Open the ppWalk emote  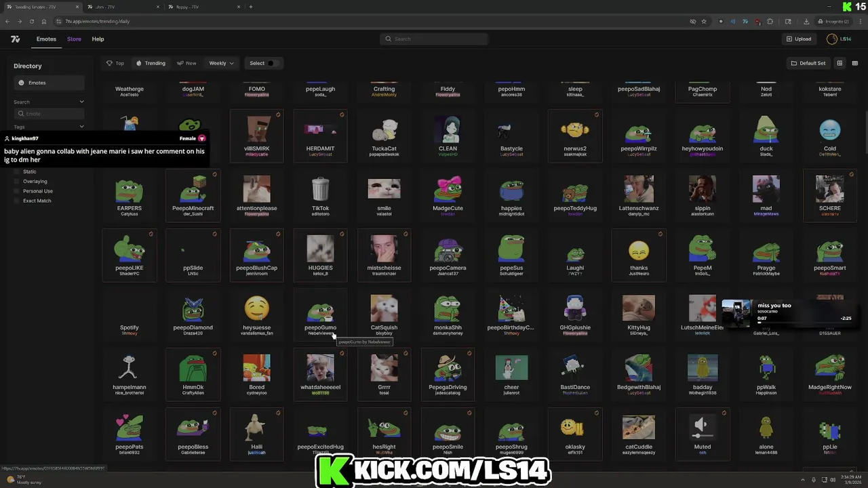click(766, 374)
